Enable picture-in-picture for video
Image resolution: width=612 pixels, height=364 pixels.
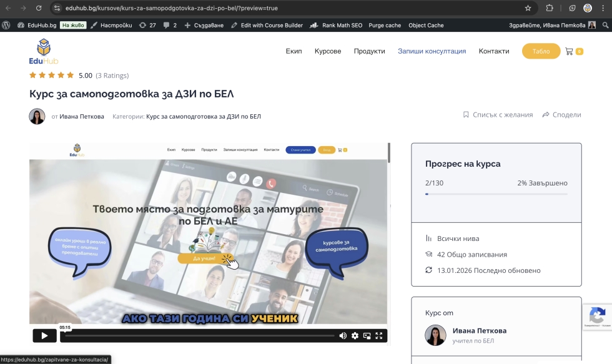pyautogui.click(x=367, y=335)
